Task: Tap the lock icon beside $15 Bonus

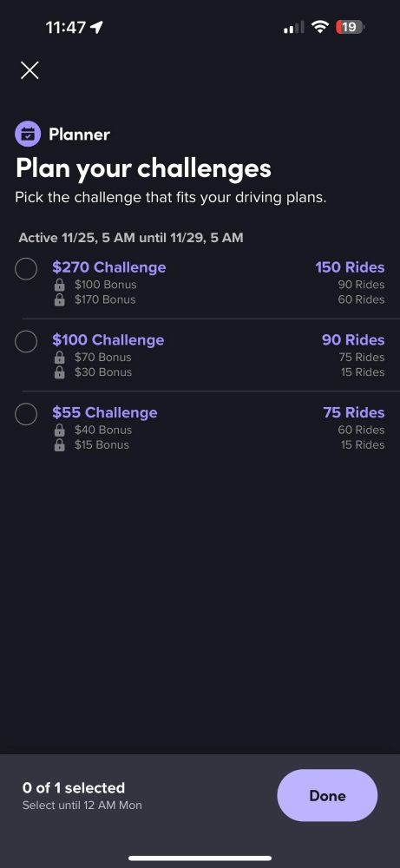Action: coord(60,445)
